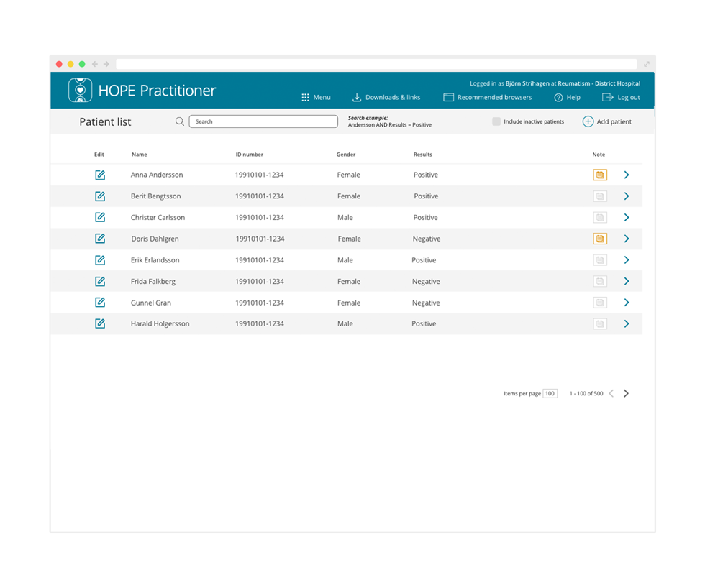Go to previous page of patients

click(611, 393)
